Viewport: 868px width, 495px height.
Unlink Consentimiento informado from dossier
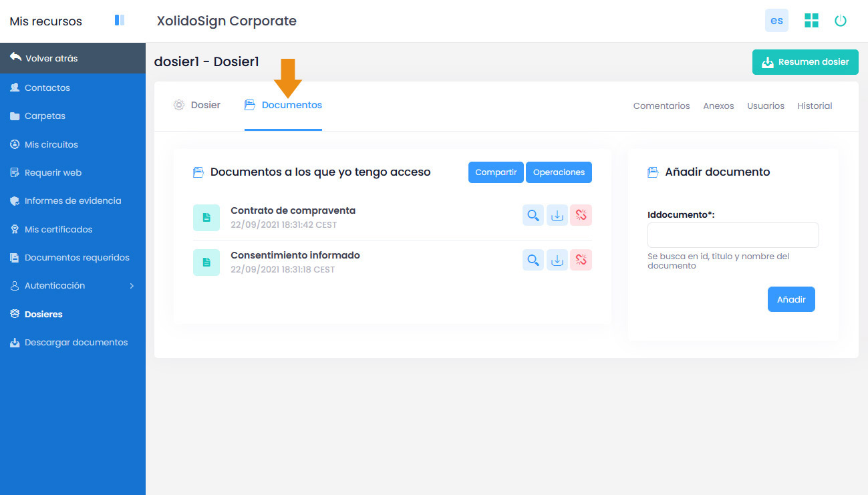point(581,260)
